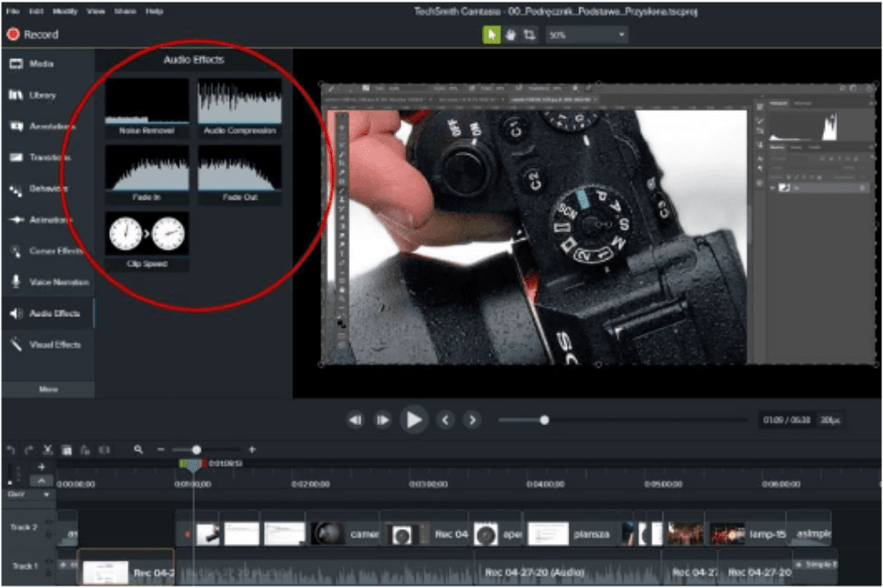Zoom out the timeline with minus
The image size is (883, 588).
(x=160, y=450)
